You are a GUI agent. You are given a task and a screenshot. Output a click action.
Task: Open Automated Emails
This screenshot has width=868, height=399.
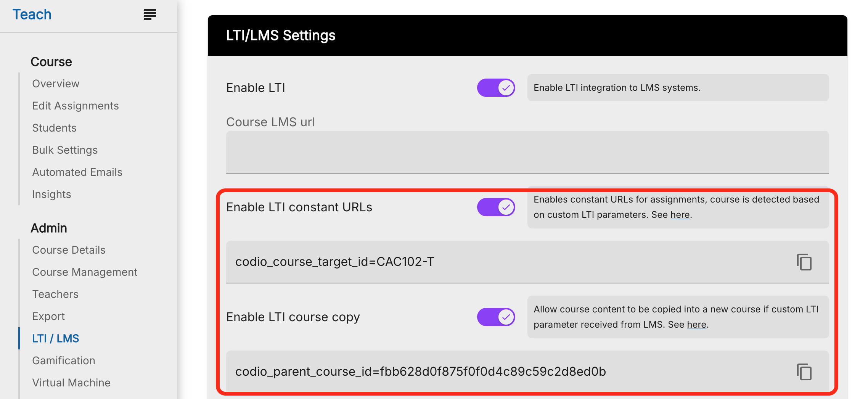(77, 172)
